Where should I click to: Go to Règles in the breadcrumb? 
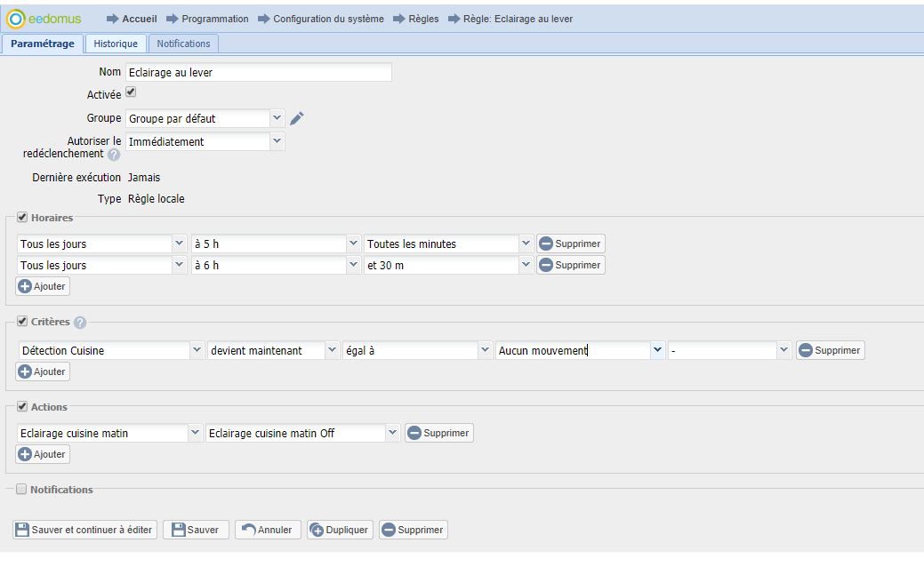click(x=423, y=19)
